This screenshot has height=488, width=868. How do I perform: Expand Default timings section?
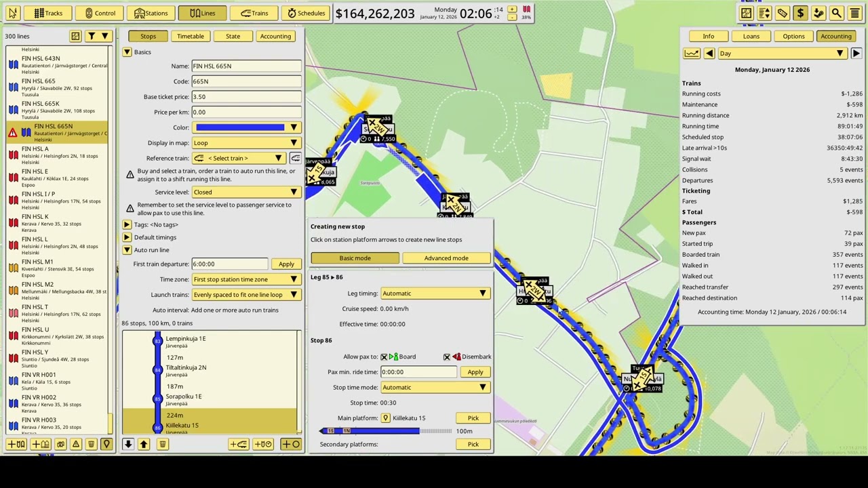tap(127, 237)
